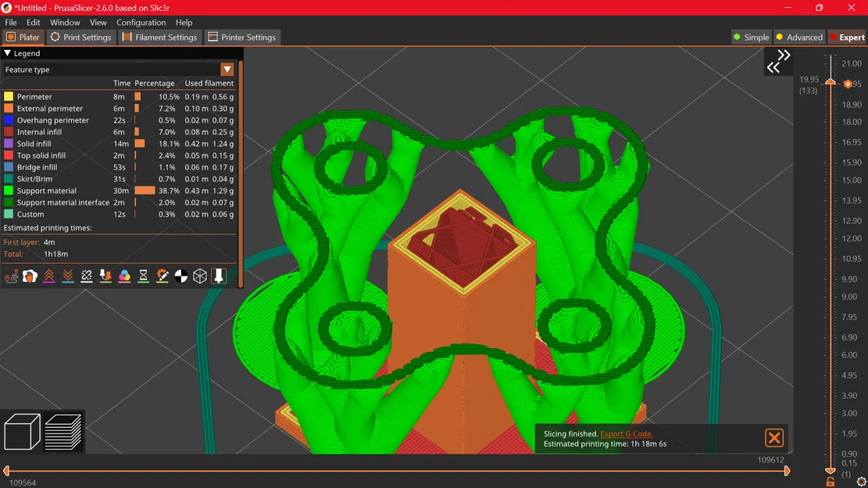Hide Solid infill feature row
The height and width of the screenshot is (488, 868).
coord(119,144)
